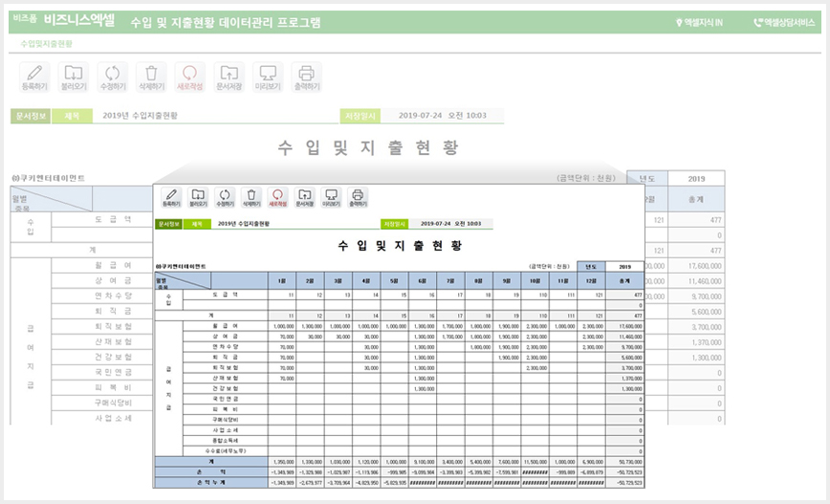The image size is (830, 504).
Task: Click total 17,600,000 in background sheet
Action: pyautogui.click(x=705, y=266)
